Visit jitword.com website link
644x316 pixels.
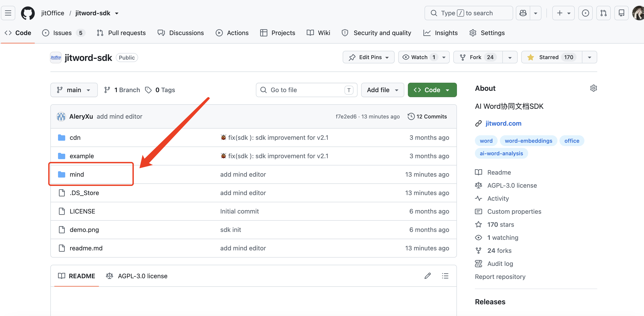point(503,123)
